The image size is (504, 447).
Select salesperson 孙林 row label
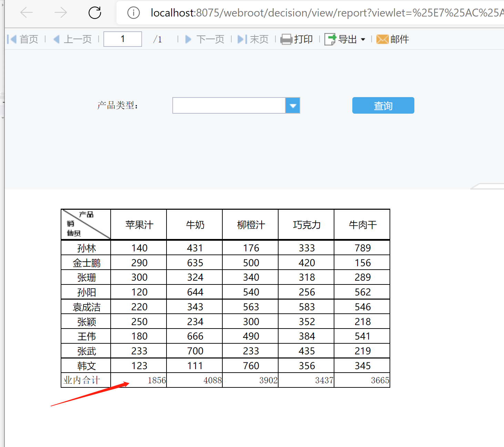click(x=86, y=248)
